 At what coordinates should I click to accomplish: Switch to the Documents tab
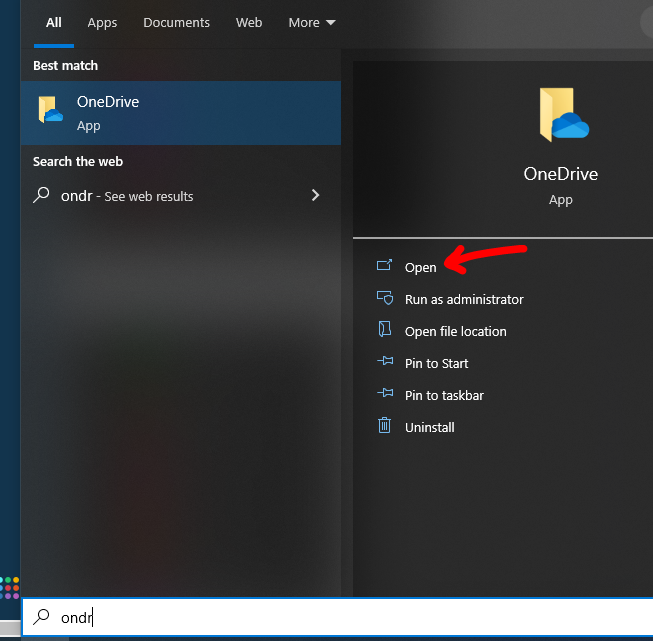[x=176, y=22]
